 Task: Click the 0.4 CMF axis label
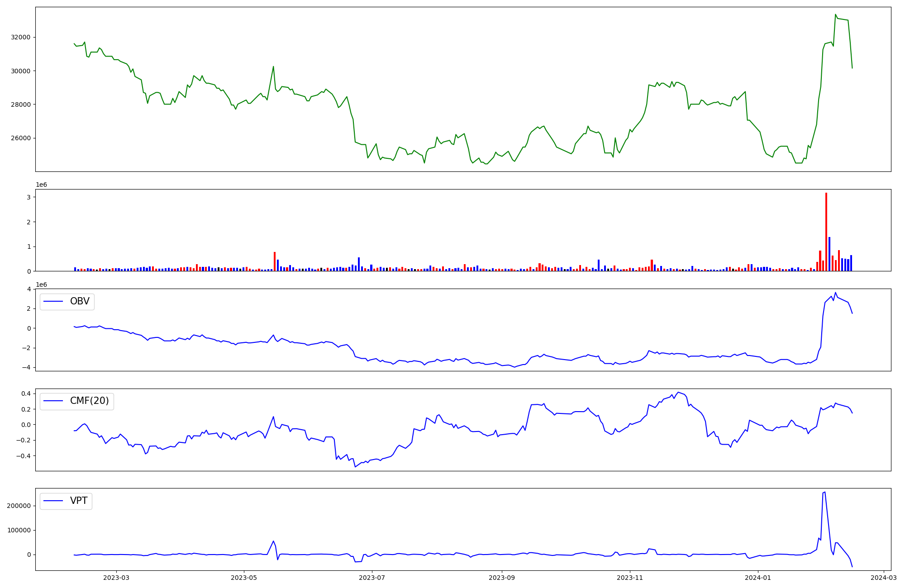26,394
